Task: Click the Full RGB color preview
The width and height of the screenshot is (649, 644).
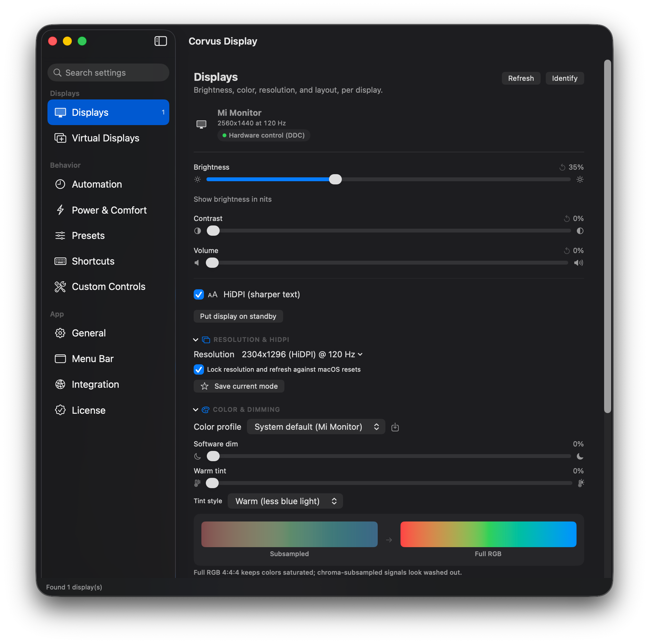Action: point(488,534)
